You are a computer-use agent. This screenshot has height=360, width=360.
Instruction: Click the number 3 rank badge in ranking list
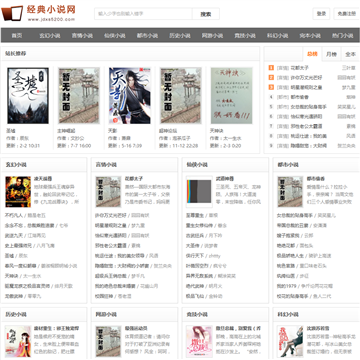(271, 87)
